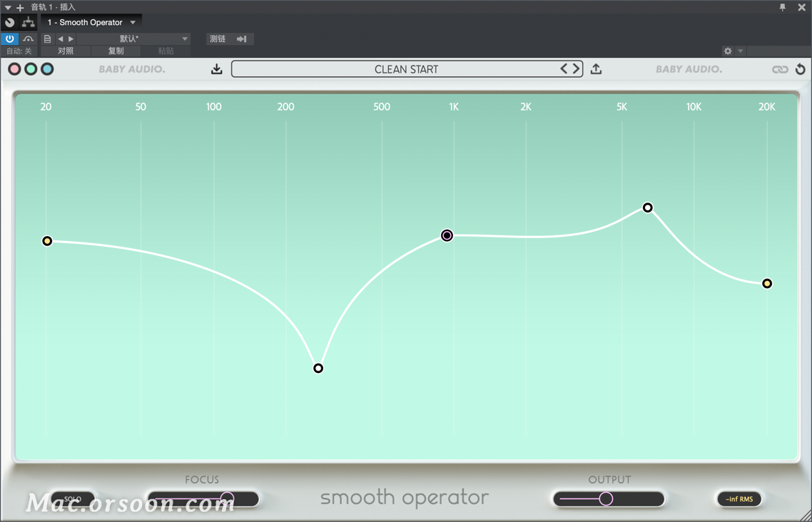Click the smooth operator logo text
812x522 pixels.
click(405, 498)
